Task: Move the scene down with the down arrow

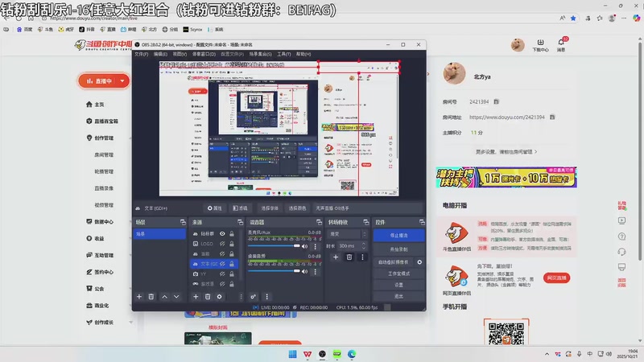Action: 176,296
